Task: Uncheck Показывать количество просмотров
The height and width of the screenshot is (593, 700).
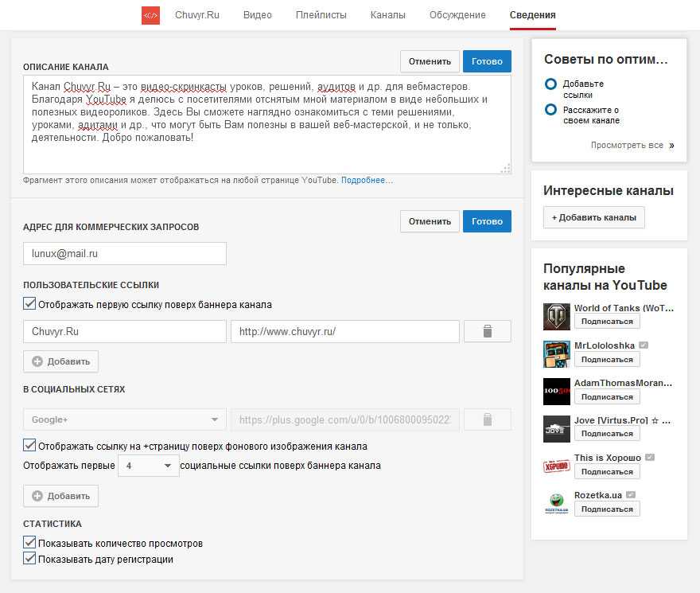Action: 29,542
